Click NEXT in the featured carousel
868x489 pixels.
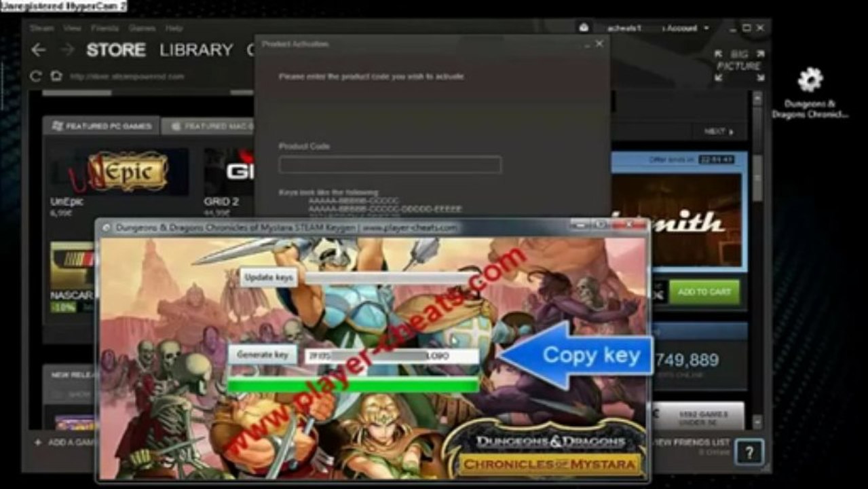click(x=719, y=131)
